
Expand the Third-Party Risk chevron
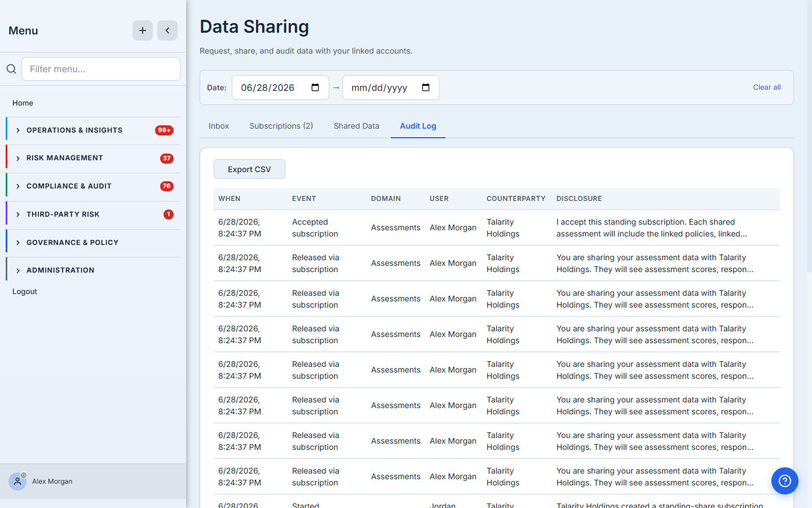pyautogui.click(x=18, y=214)
